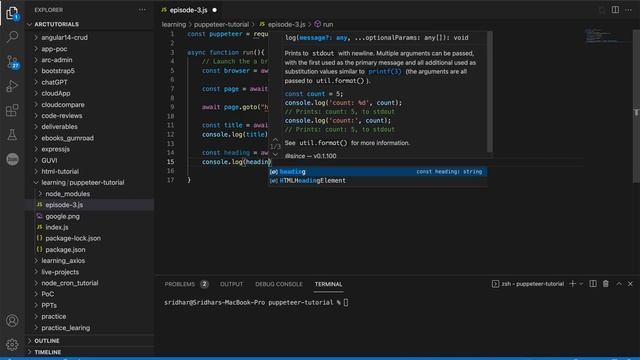Click the zsh puppeteer-tutorial terminal label

coord(528,284)
